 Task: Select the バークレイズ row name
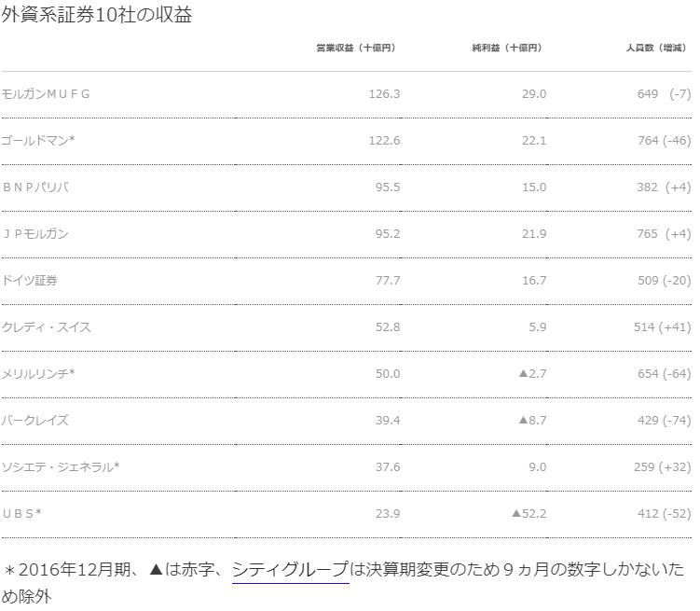pyautogui.click(x=35, y=421)
